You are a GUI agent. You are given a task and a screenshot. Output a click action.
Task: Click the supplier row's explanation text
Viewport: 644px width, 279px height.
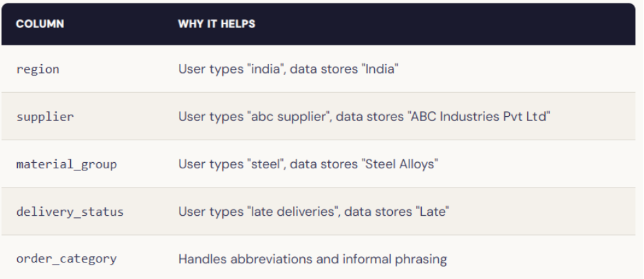364,117
